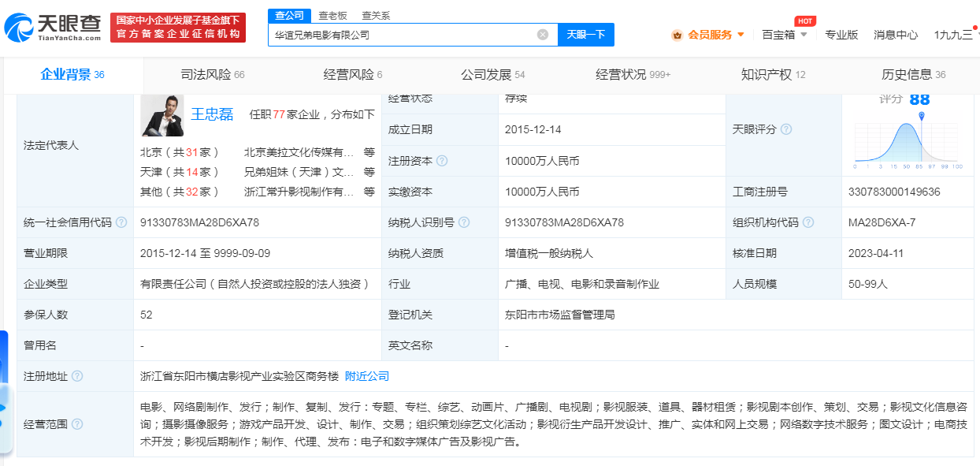Open 消息中心
Image resolution: width=980 pixels, height=466 pixels.
[x=896, y=35]
